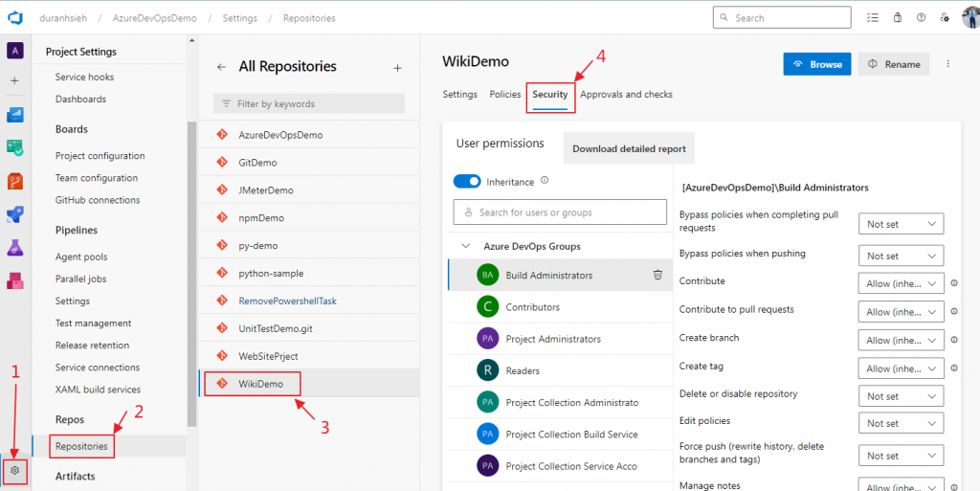
Task: Open Delete or disable repository dropdown
Action: [x=902, y=396]
